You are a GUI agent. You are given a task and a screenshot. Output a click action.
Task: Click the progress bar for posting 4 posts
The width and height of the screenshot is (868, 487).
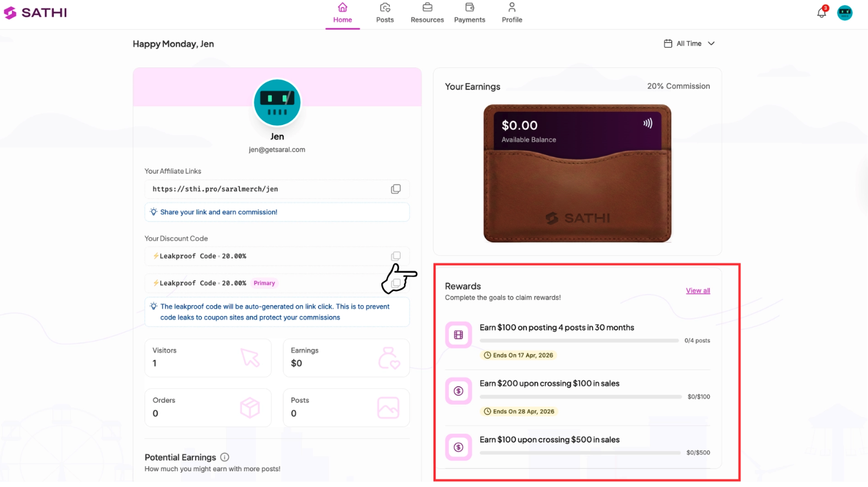point(579,340)
